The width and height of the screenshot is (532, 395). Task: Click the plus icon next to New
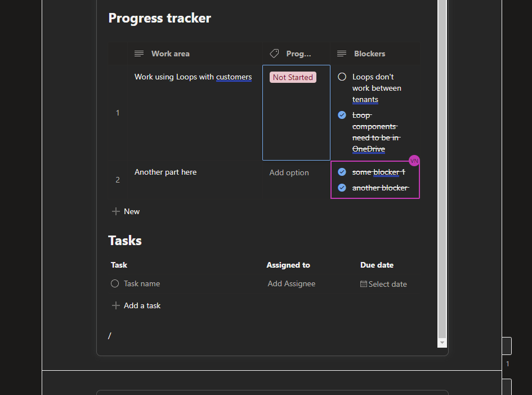[115, 211]
